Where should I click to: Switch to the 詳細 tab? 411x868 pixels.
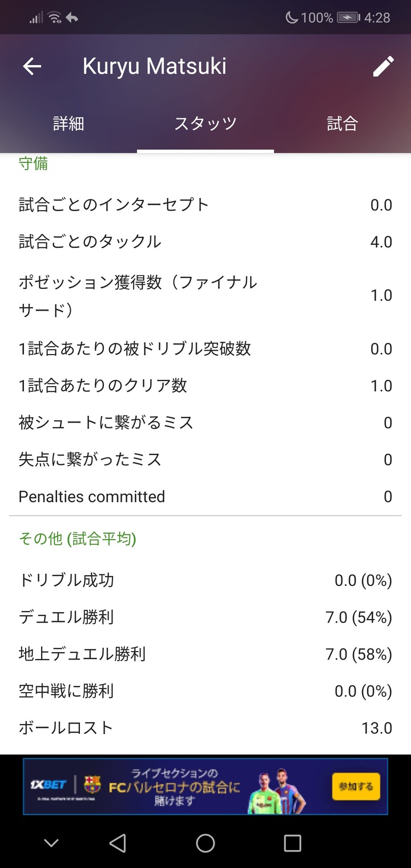pos(68,123)
